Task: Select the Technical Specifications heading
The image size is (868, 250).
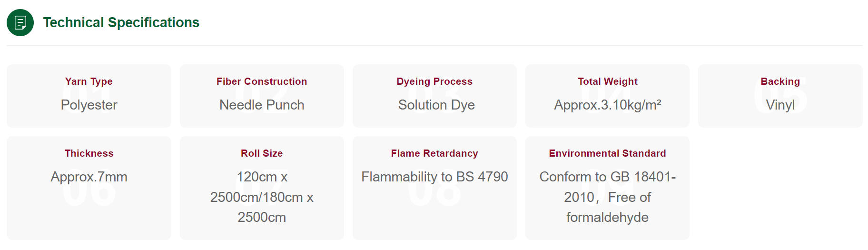Action: [121, 22]
